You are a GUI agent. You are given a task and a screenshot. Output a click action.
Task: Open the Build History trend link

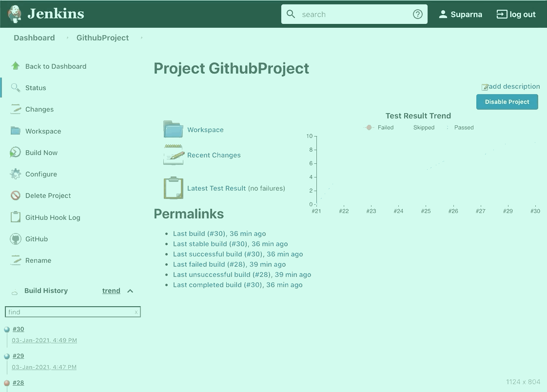pyautogui.click(x=111, y=291)
